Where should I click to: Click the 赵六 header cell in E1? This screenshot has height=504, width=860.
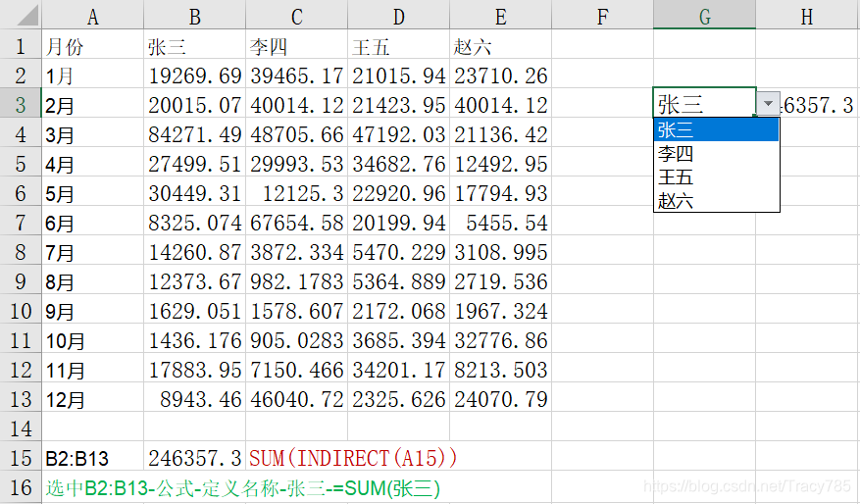coord(501,45)
